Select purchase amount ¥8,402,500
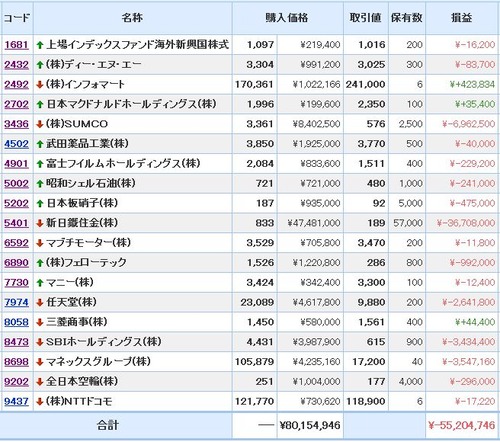Image resolution: width=500 pixels, height=442 pixels. point(316,124)
